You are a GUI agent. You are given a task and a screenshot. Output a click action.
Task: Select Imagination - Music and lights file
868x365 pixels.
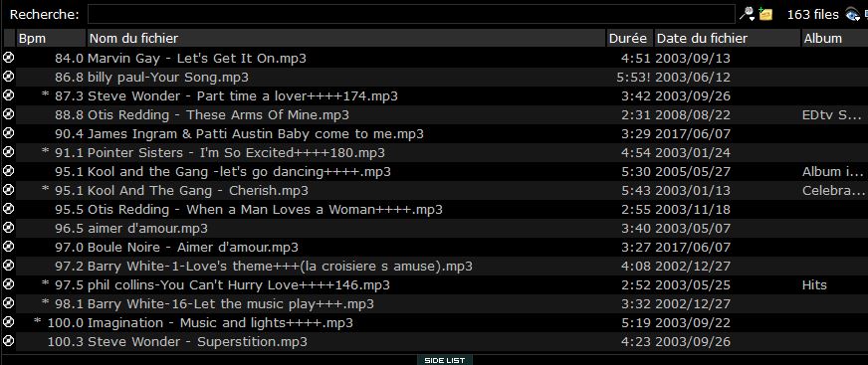pos(220,322)
